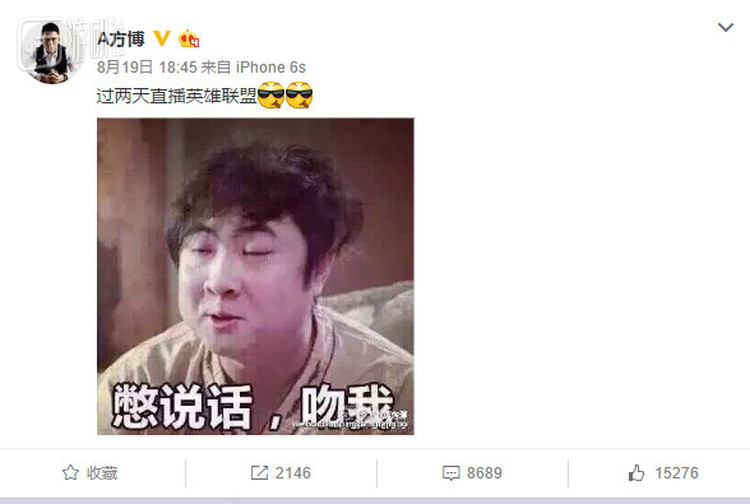Click the star favorite icon

click(70, 472)
